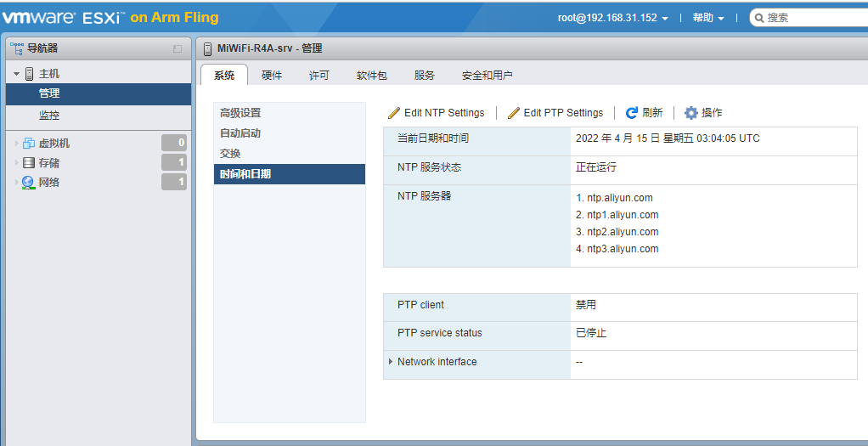Open the root@192.168.31.152 user dropdown
This screenshot has height=446, width=868.
point(612,18)
